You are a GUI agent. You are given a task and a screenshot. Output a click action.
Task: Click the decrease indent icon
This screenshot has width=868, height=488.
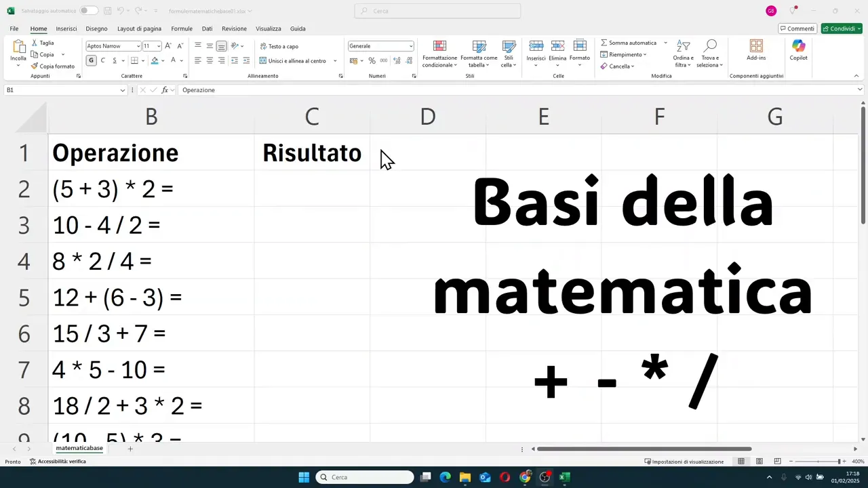pos(234,60)
